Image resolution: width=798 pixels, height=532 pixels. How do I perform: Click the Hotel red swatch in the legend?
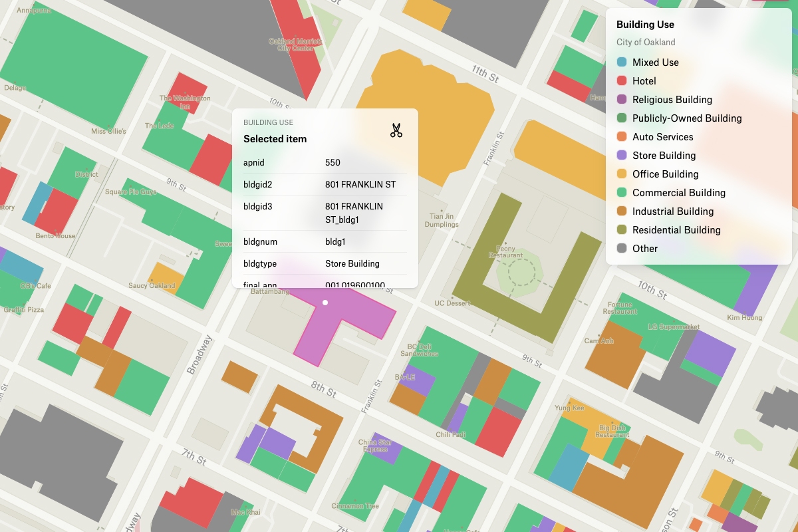coord(621,80)
